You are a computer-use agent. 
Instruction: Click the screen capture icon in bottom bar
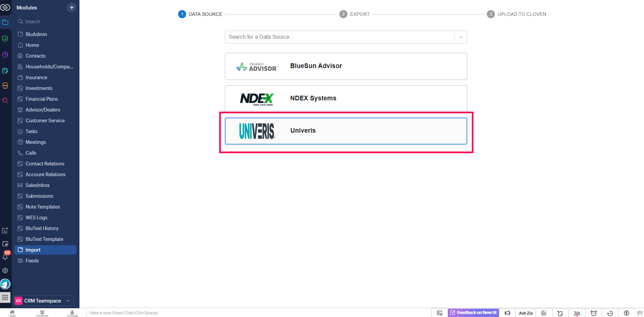440,313
